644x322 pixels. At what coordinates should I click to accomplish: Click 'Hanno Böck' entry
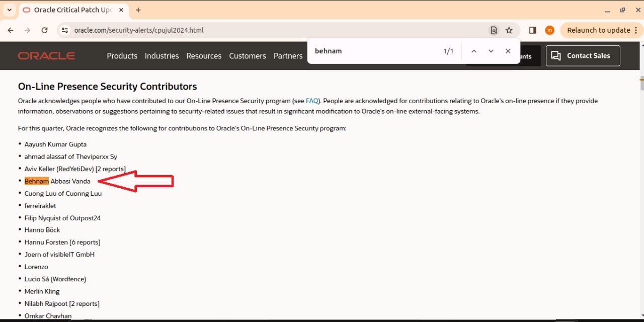(42, 230)
